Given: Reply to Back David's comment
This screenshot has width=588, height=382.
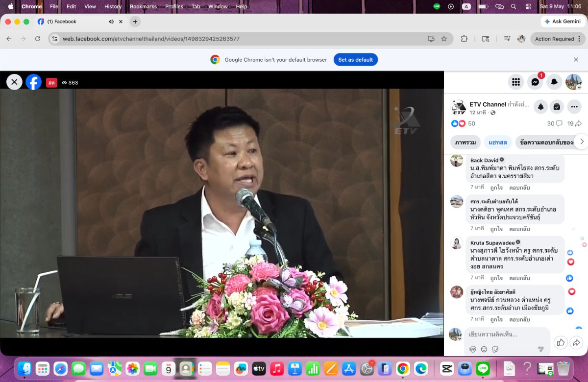Looking at the screenshot, I should coord(519,188).
